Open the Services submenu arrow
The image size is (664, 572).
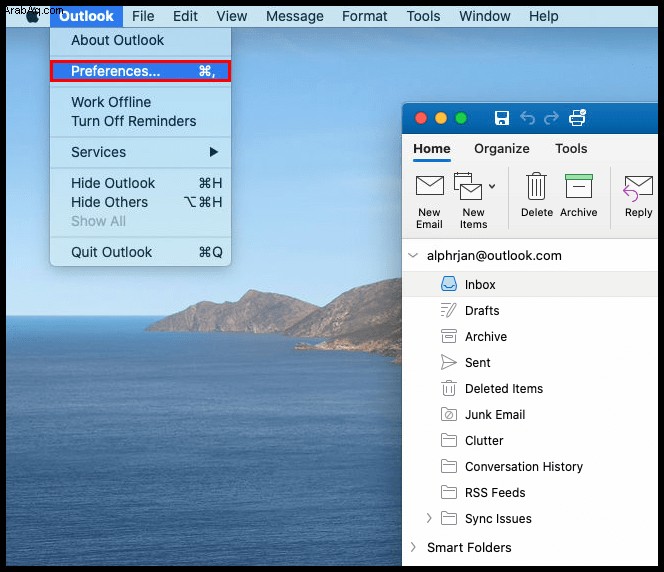[x=214, y=152]
